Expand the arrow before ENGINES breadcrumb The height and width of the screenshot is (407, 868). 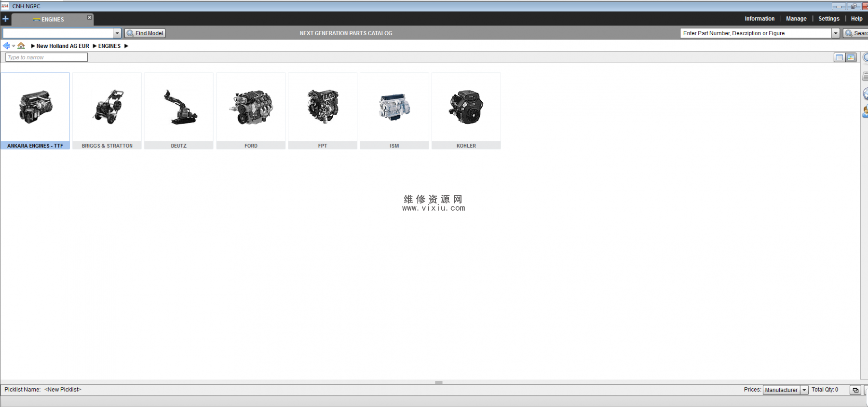(x=95, y=46)
